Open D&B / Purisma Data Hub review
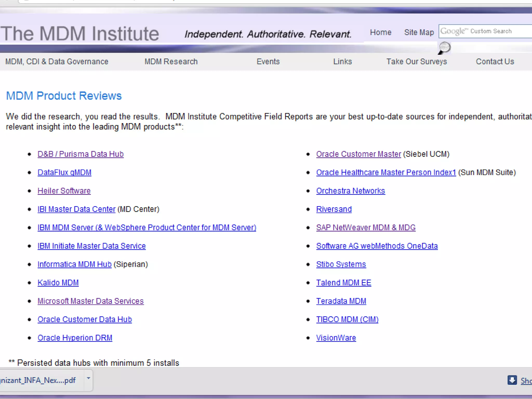532x399 pixels. point(81,154)
